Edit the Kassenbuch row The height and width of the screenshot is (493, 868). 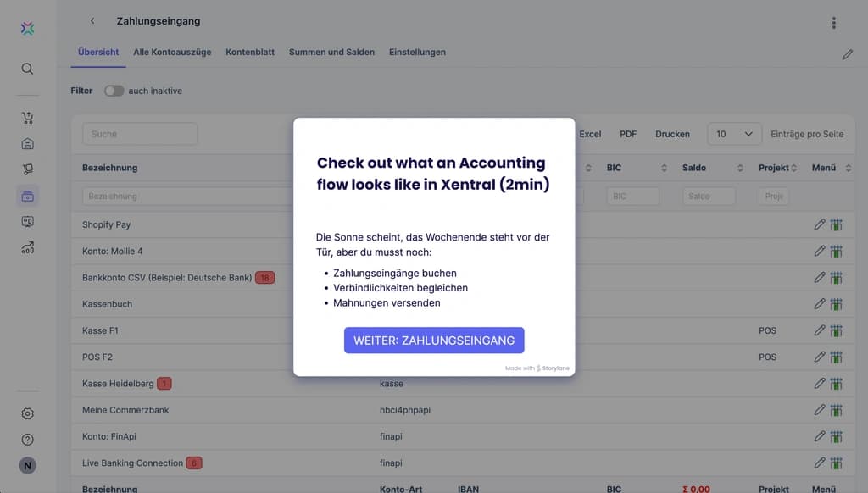[x=820, y=304]
